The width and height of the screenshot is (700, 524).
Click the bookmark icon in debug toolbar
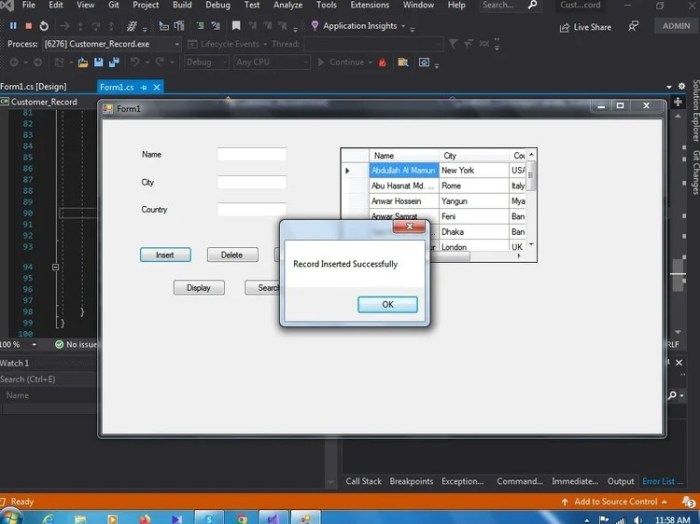tap(236, 26)
